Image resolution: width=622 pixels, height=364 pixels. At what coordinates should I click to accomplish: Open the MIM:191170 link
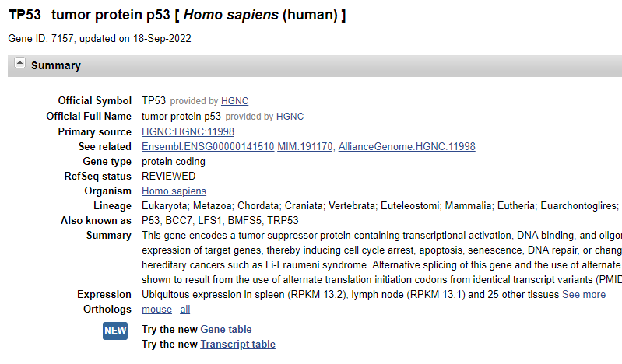tap(305, 147)
